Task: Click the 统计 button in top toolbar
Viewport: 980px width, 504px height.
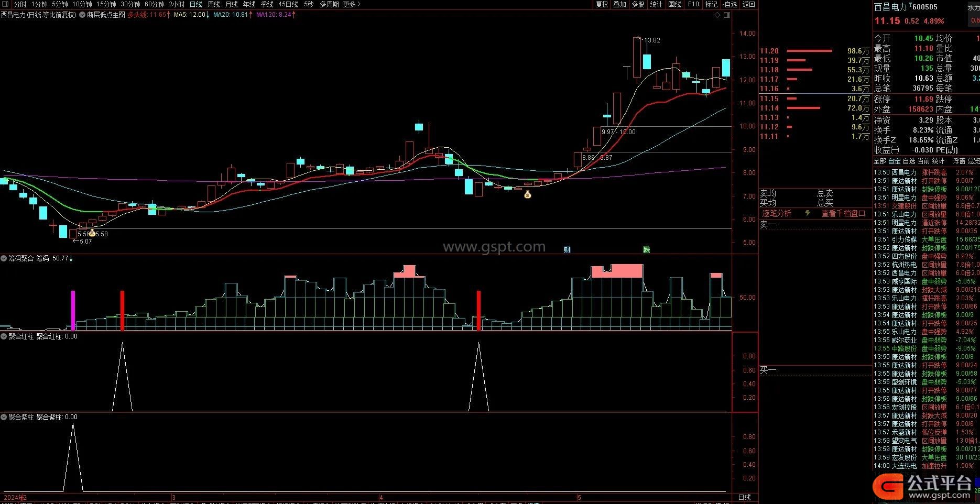Action: pyautogui.click(x=656, y=4)
